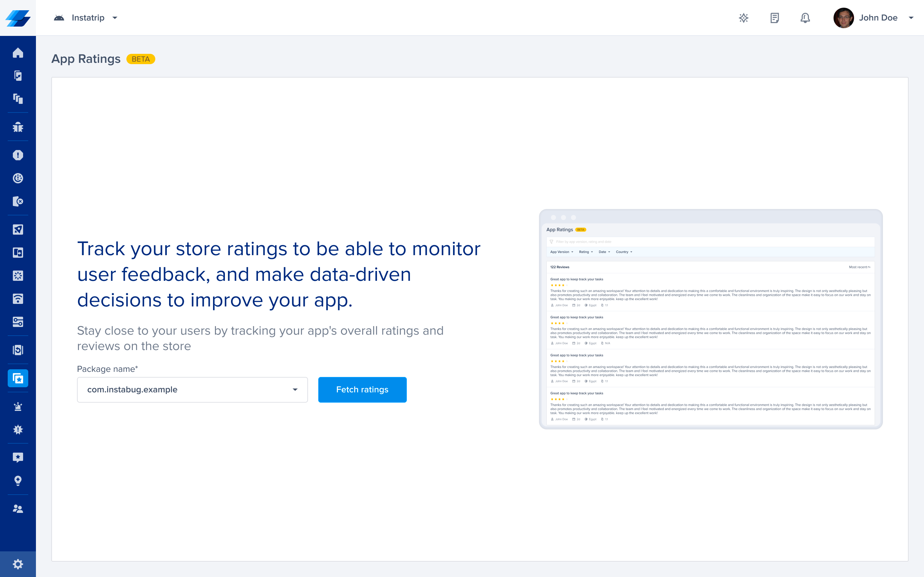The height and width of the screenshot is (577, 924).
Task: Open the crashes exclamation icon in sidebar
Action: click(x=18, y=155)
